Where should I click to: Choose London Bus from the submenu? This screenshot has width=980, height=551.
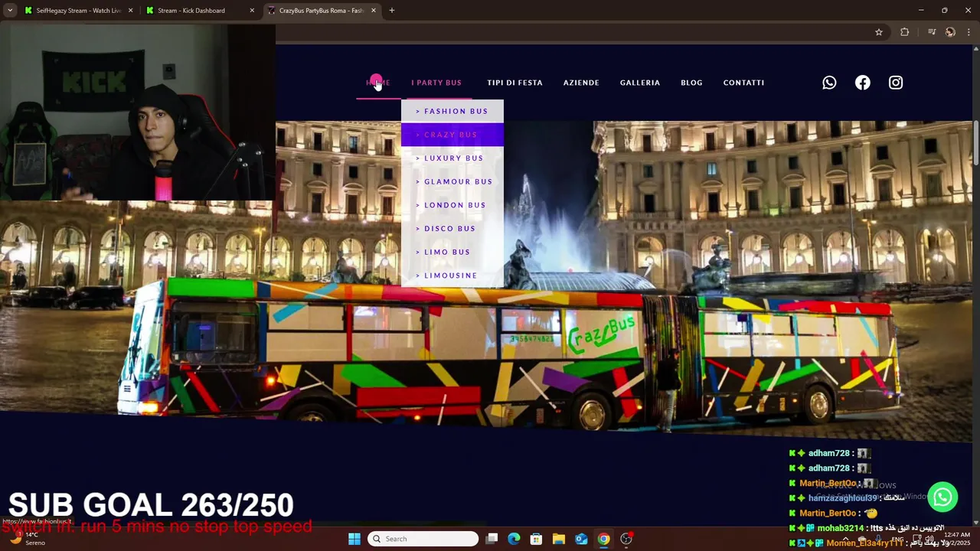[452, 205]
